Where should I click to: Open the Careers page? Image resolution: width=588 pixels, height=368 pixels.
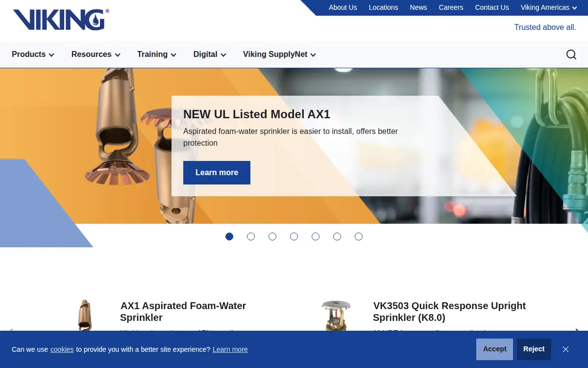click(451, 7)
